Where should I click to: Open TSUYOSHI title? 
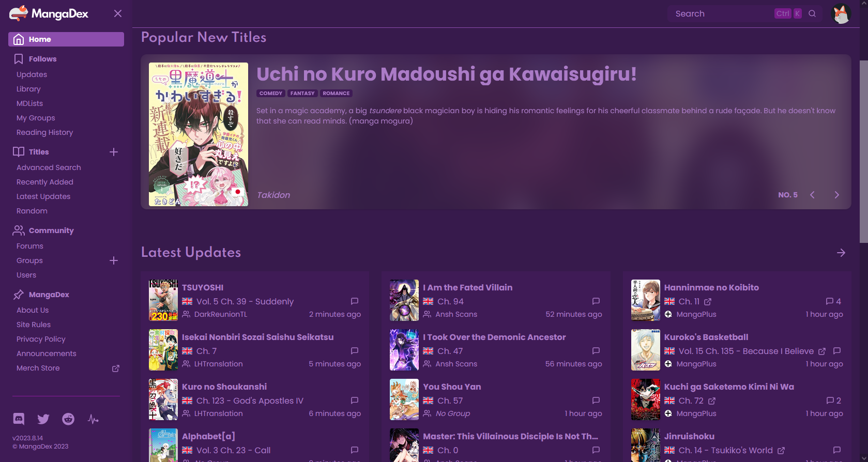[203, 287]
